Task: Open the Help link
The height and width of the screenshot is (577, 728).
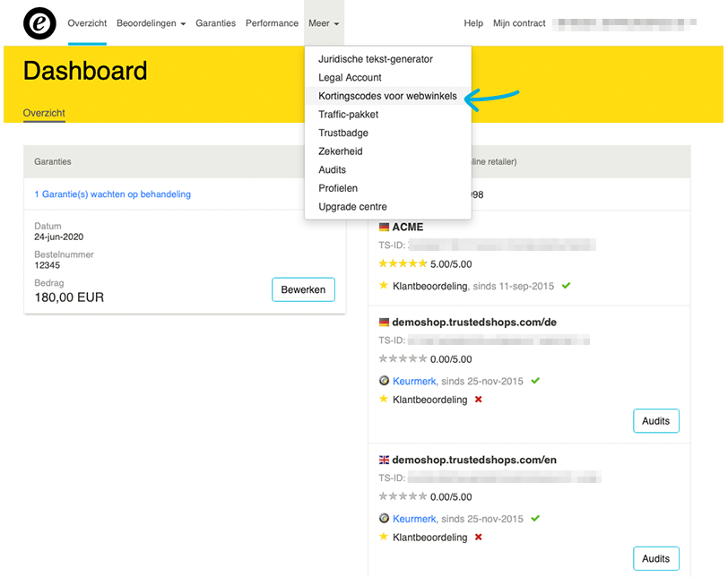Action: coord(473,23)
